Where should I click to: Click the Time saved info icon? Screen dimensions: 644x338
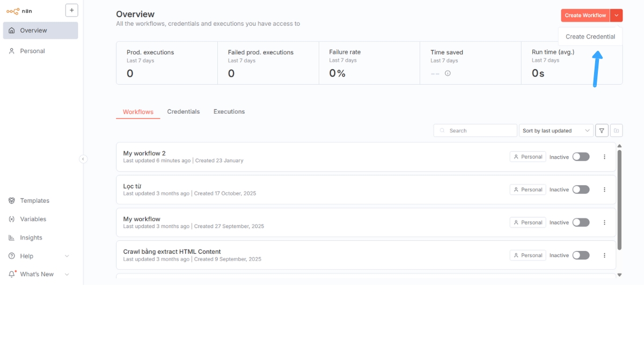[x=448, y=74]
